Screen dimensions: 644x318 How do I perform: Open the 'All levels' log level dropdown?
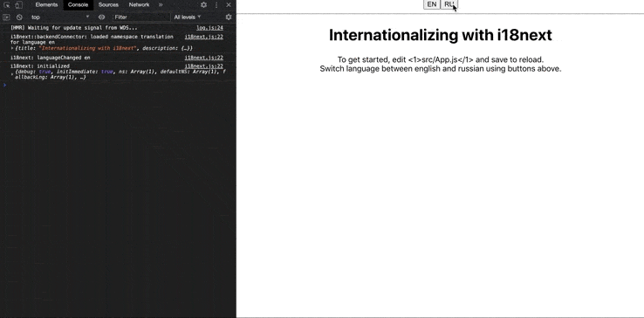(188, 17)
